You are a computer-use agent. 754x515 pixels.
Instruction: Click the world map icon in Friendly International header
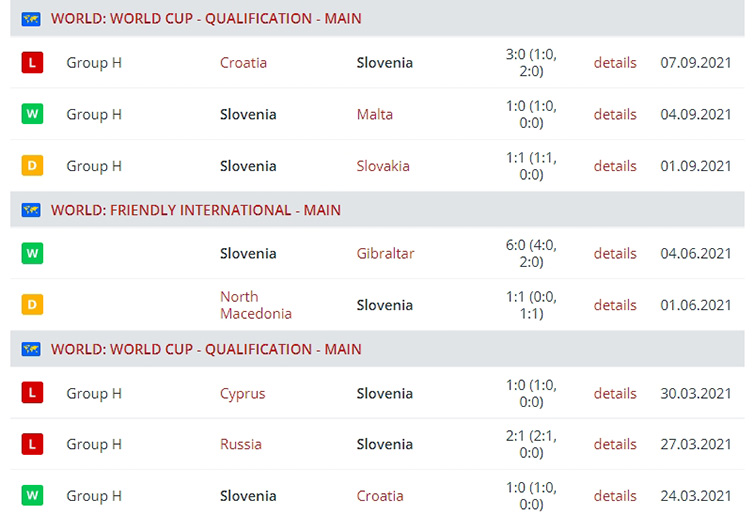[x=31, y=210]
